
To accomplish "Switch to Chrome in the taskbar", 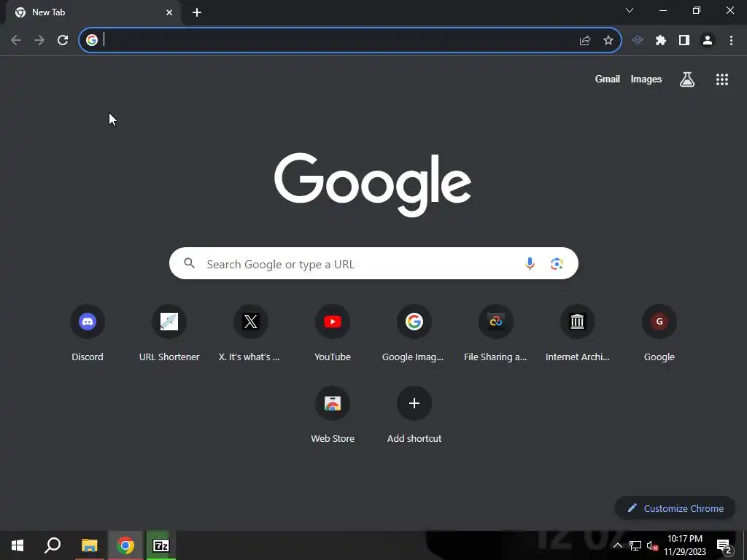I will (125, 545).
